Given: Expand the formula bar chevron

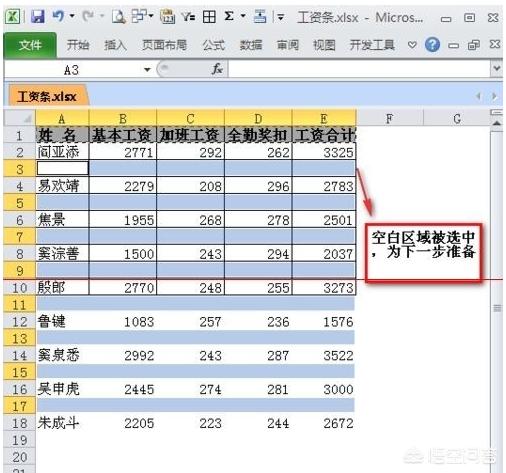Looking at the screenshot, I should (497, 68).
